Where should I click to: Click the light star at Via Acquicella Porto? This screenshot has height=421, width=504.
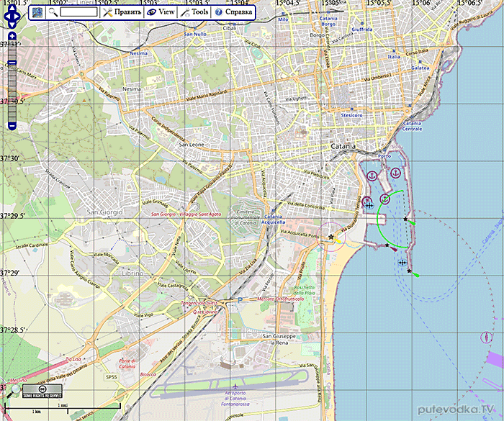[x=331, y=237]
